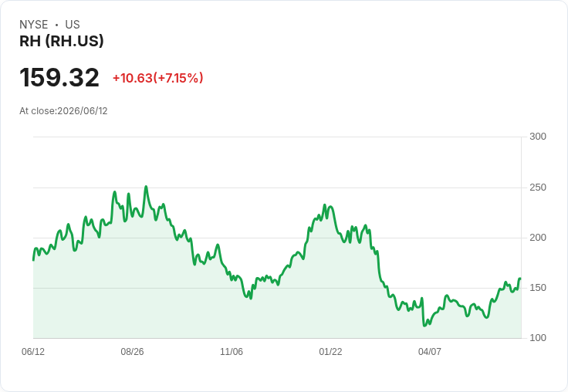568x392 pixels.
Task: Click the 01/22 date axis label
Action: [x=330, y=351]
